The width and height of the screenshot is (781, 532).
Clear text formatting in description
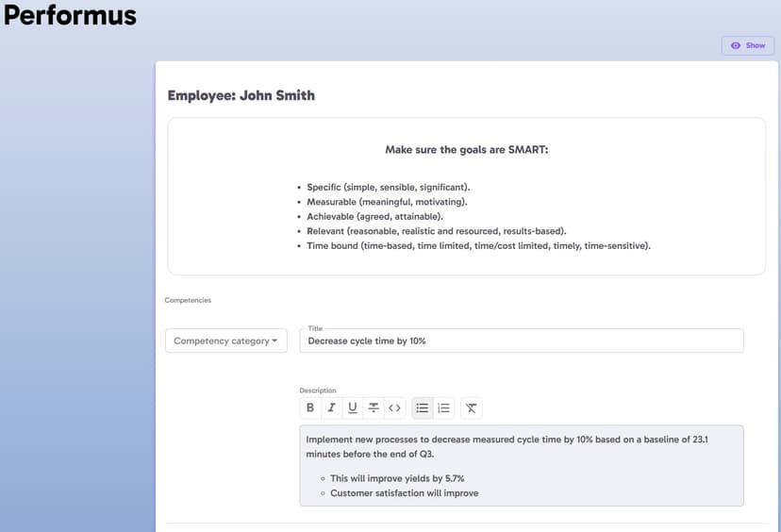(x=472, y=408)
